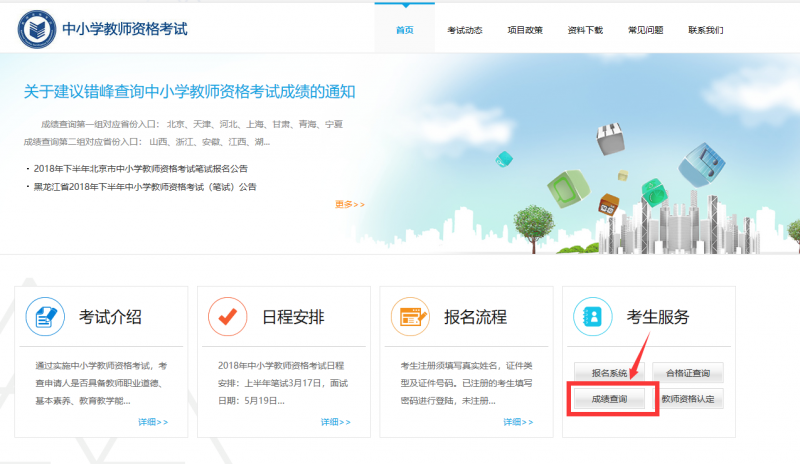Click the 报名流程 description paragraph
The image size is (800, 464).
point(466,383)
